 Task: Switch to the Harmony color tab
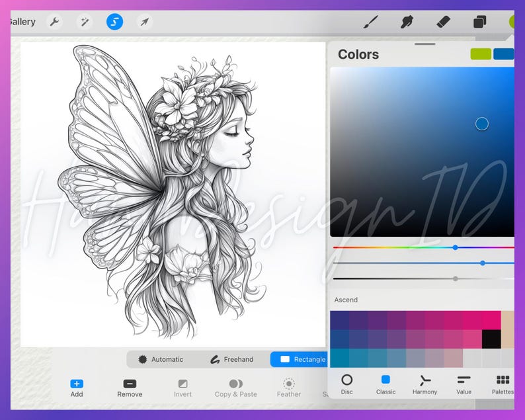coord(424,384)
